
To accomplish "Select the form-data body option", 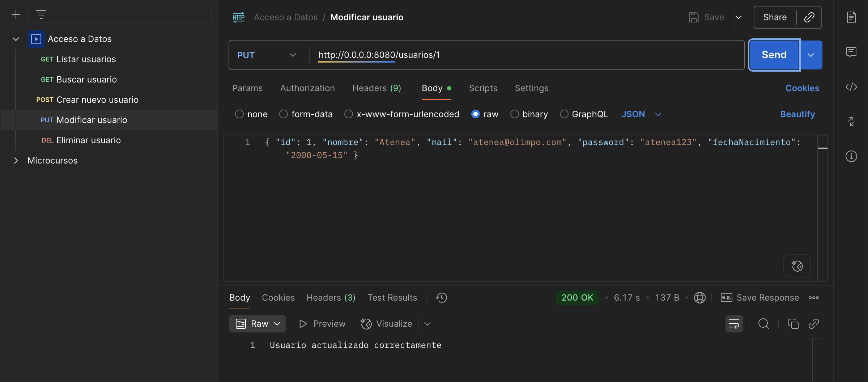I will pyautogui.click(x=306, y=114).
